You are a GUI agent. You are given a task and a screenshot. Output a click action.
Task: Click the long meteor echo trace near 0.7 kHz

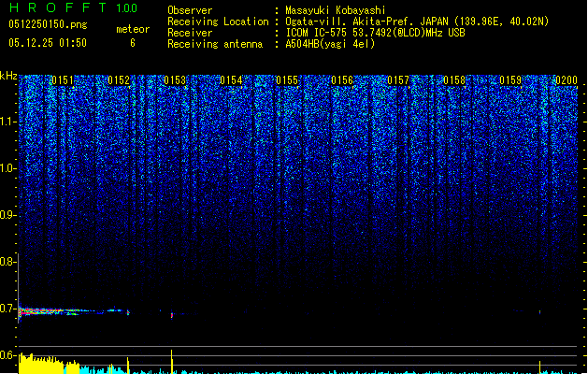pos(74,311)
